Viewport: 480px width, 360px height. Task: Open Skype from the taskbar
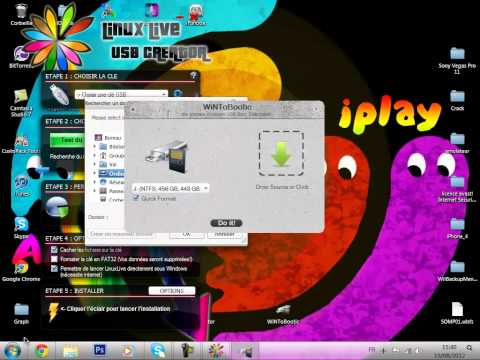pos(157,351)
